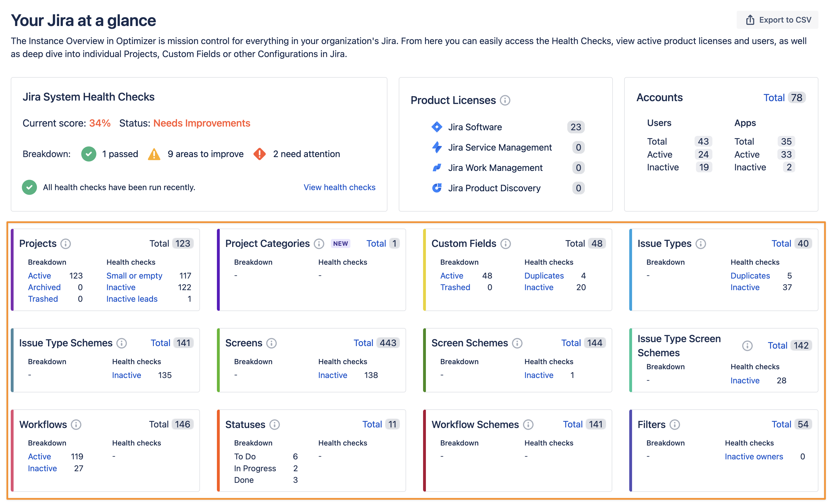Click the Workflows info icon

pyautogui.click(x=76, y=425)
